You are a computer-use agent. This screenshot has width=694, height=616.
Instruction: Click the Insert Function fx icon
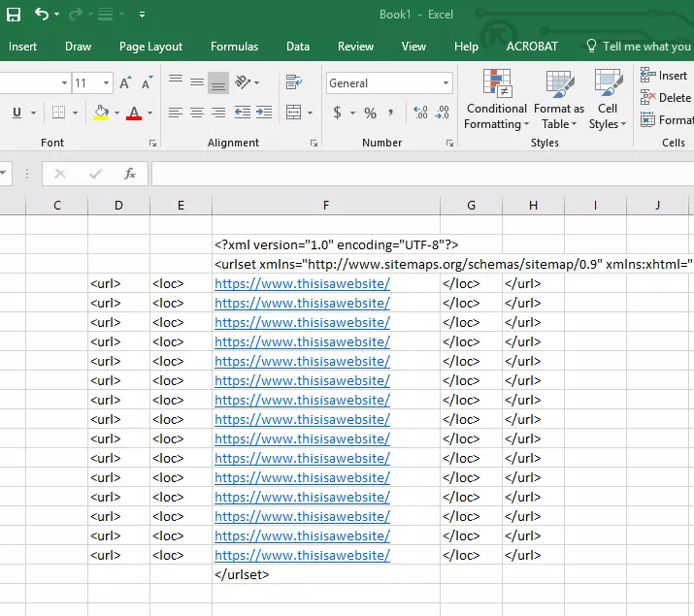tap(129, 174)
